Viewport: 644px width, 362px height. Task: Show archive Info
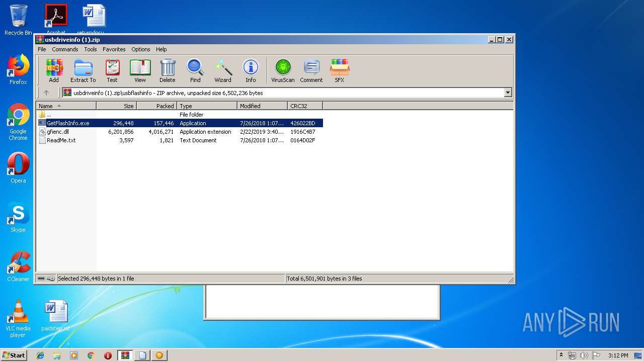[251, 70]
